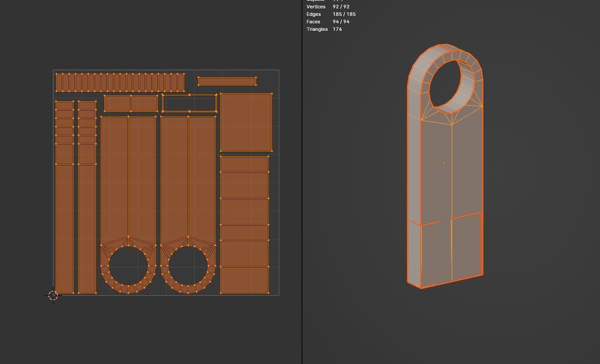Click the vertex count value 92 / 92

(341, 7)
